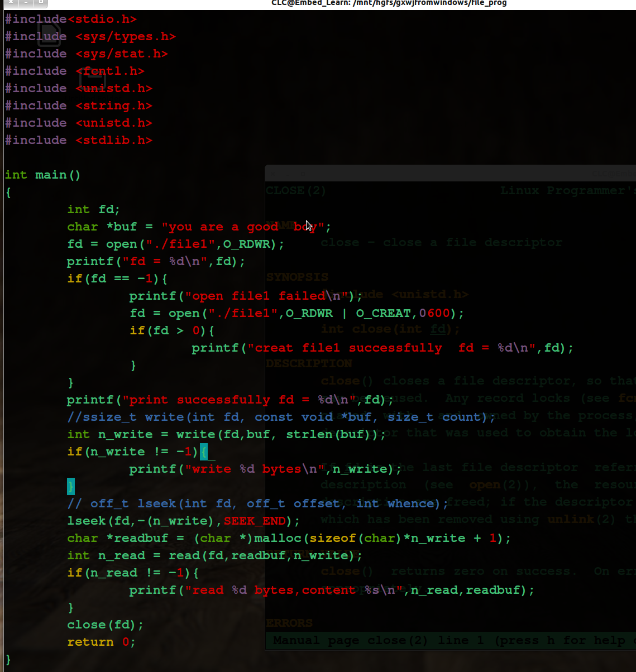
Task: Click the 'if(fd == -1){' line
Action: (x=117, y=279)
